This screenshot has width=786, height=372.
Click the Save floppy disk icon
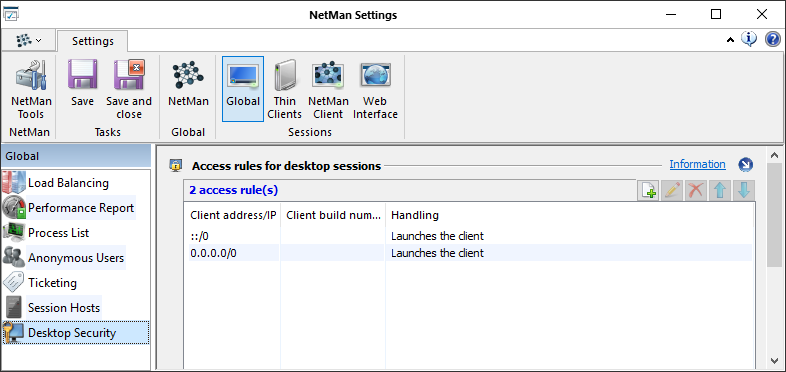pos(82,75)
